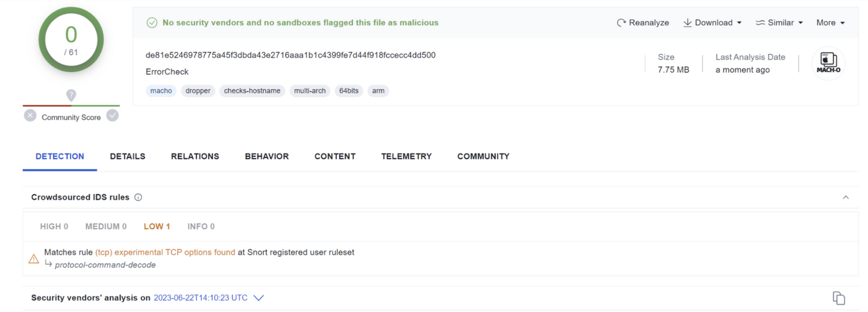Viewport: 868px width, 312px height.
Task: Vote negative with the X community icon
Action: click(x=30, y=115)
